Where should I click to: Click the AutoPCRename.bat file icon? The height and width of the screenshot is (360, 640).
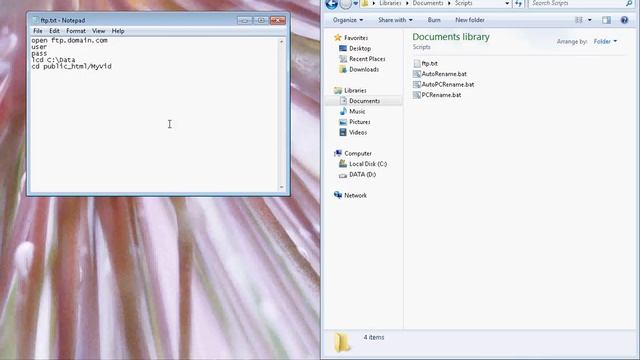pos(417,85)
